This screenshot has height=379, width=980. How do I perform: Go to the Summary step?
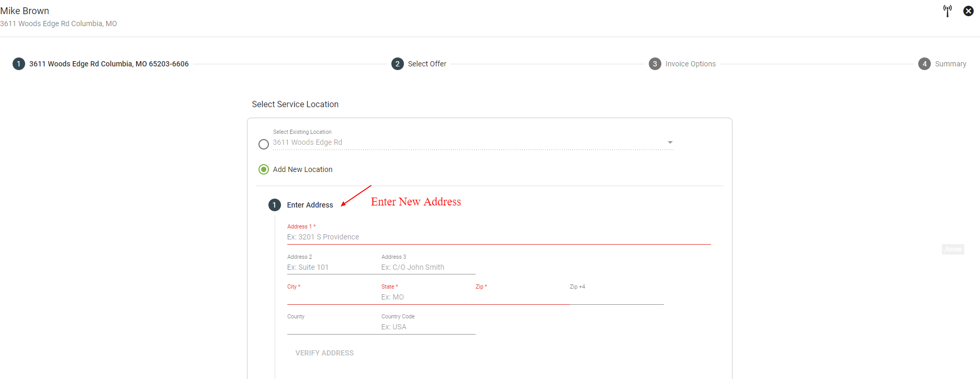pyautogui.click(x=942, y=64)
